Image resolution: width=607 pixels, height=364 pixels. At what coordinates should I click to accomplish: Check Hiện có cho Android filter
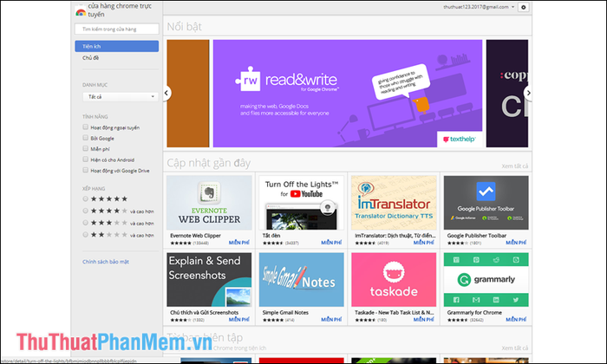[86, 159]
